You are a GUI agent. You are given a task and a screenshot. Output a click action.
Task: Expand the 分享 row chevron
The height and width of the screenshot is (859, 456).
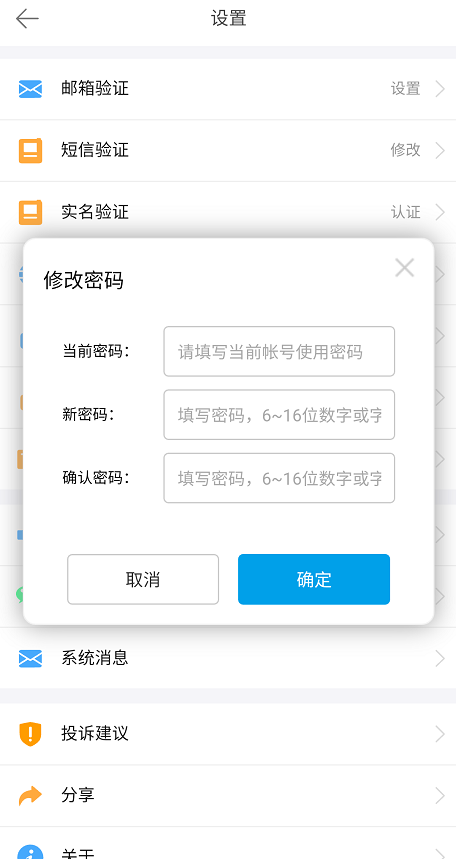[x=440, y=795]
